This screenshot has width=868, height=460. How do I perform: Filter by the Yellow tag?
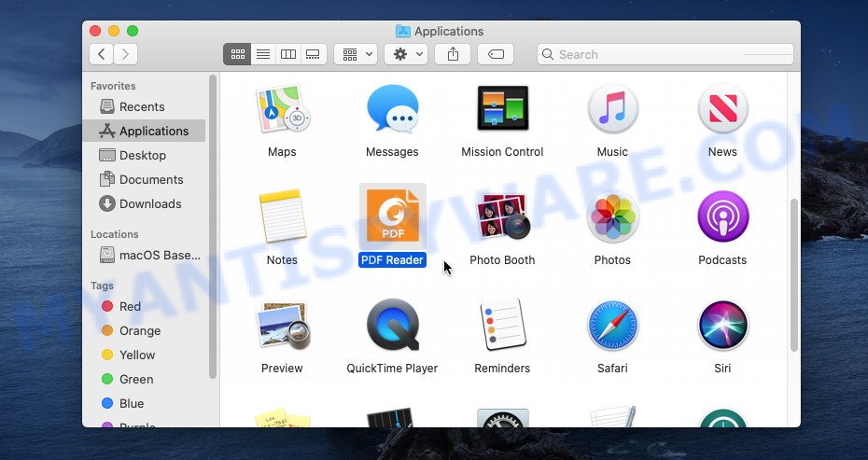point(144,355)
